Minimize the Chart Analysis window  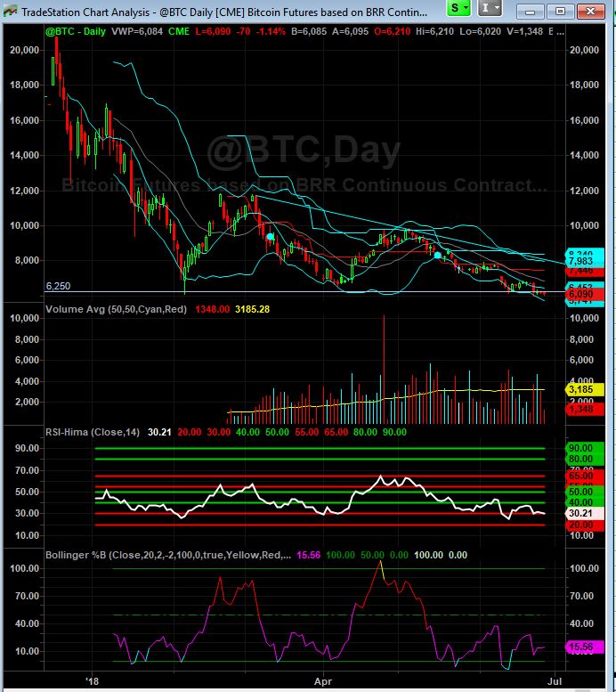(530, 12)
